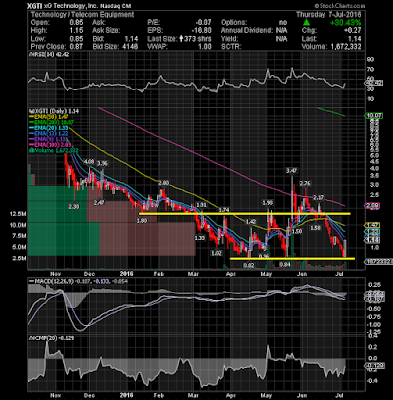The image size is (393, 400).
Task: Select the P/E value -0.07
Action: (x=203, y=23)
